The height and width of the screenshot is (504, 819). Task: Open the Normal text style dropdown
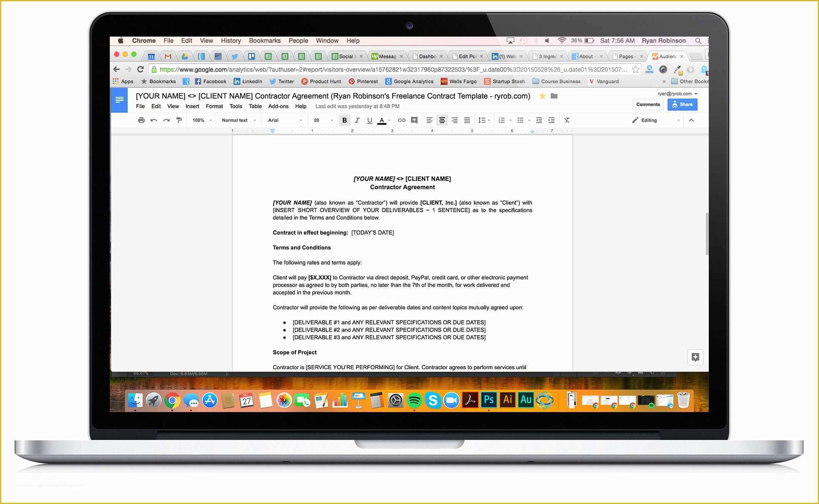point(239,120)
